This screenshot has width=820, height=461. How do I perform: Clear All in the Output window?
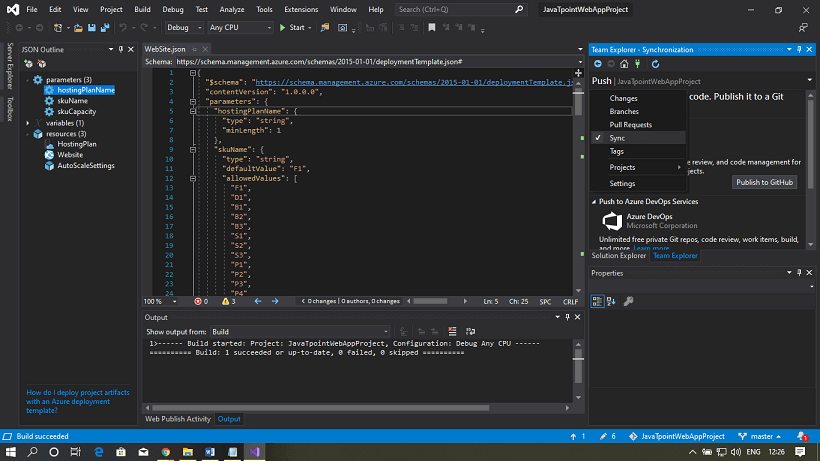pyautogui.click(x=452, y=331)
